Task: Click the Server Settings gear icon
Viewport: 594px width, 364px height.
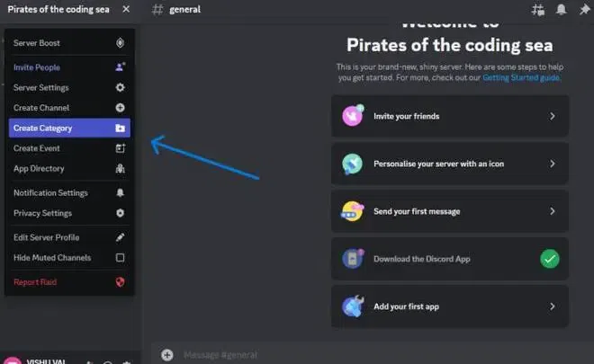Action: [120, 87]
